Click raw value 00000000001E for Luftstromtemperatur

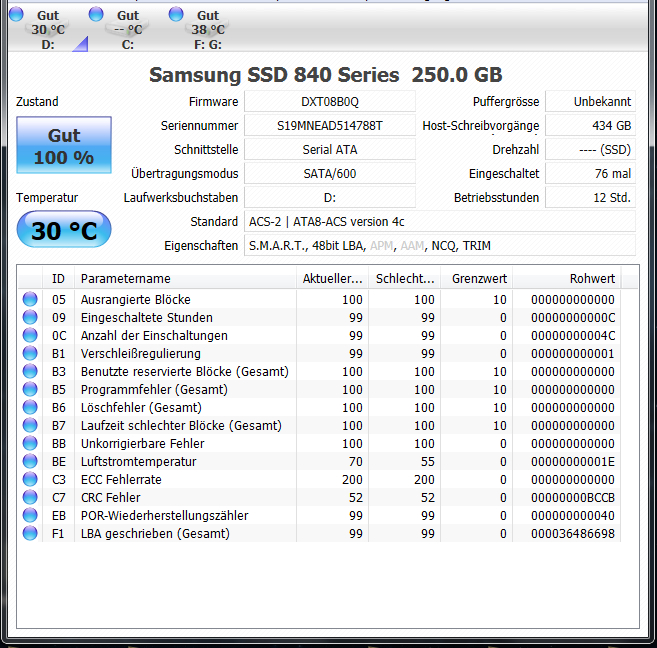[x=573, y=462]
